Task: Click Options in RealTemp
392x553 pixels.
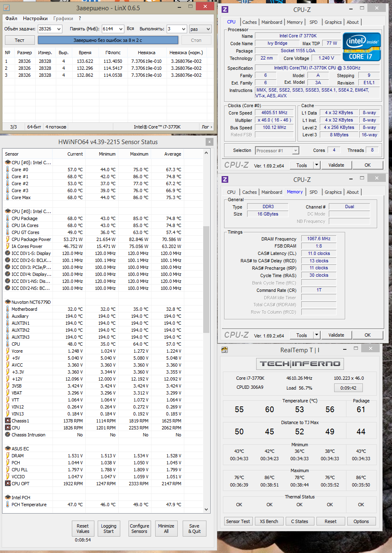Action: click(x=361, y=521)
